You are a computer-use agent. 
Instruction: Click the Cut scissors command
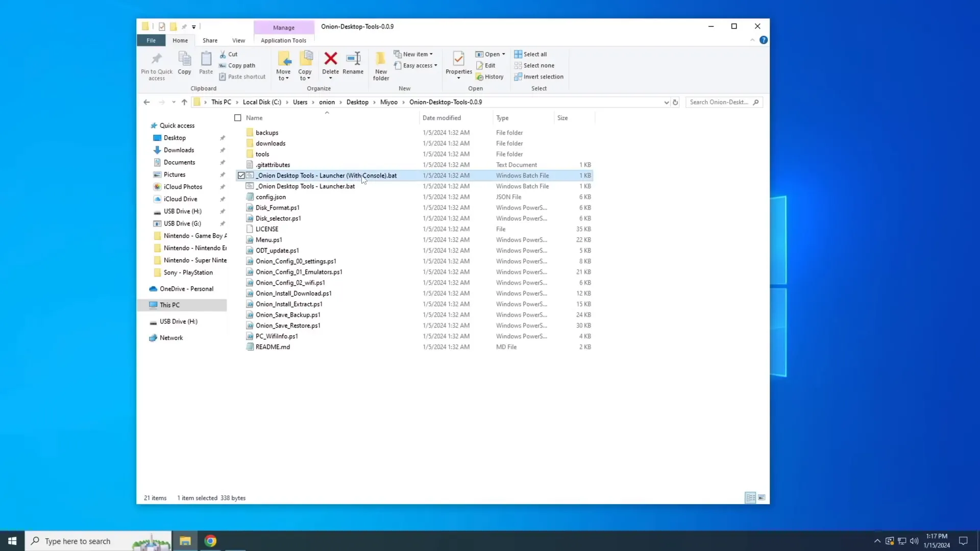[x=229, y=54]
